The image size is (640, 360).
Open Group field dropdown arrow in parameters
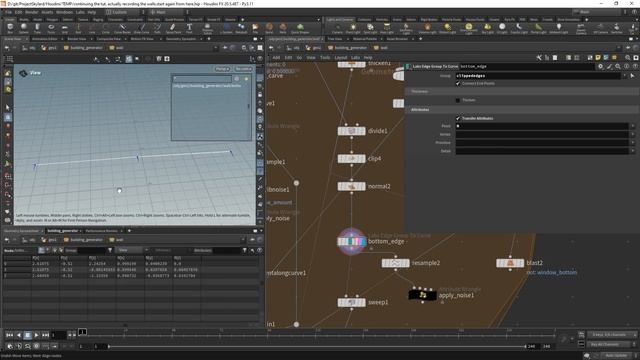tap(624, 76)
